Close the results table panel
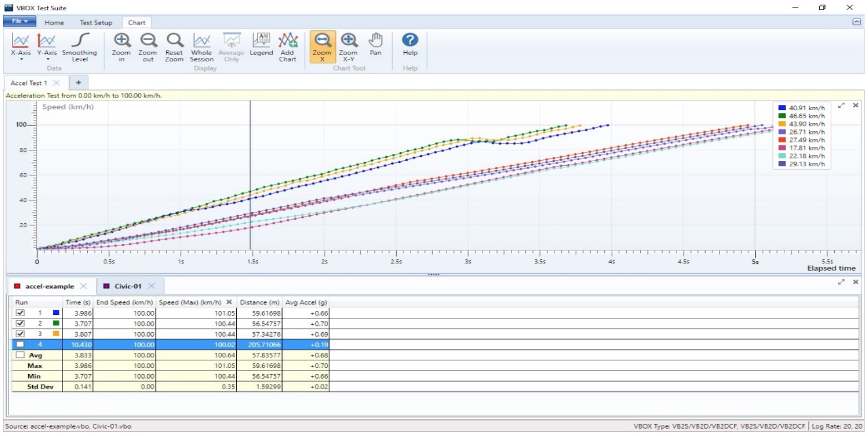868x436 pixels. 855,282
